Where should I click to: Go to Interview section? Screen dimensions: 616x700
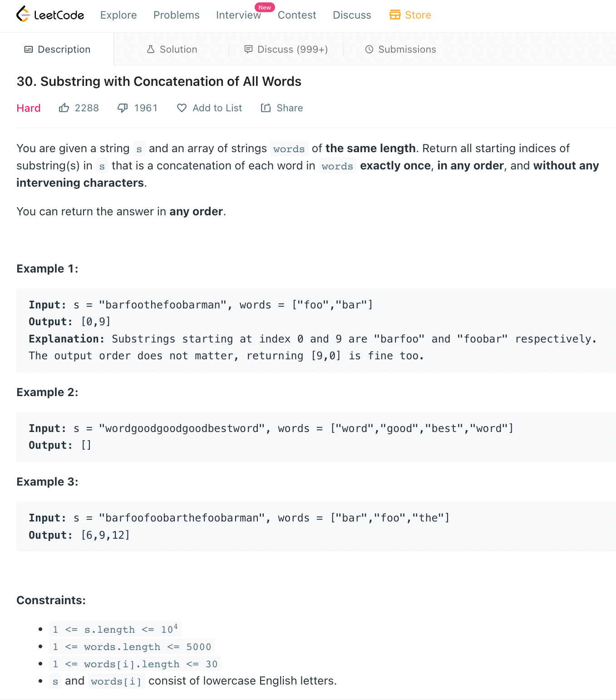[238, 15]
